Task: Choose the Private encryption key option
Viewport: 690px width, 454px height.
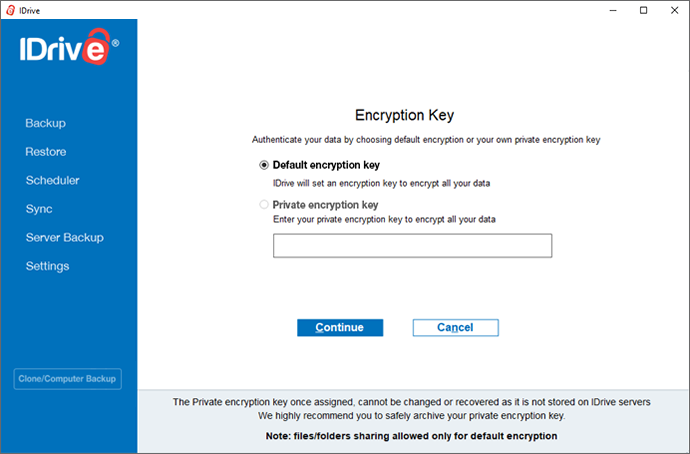Action: click(264, 204)
